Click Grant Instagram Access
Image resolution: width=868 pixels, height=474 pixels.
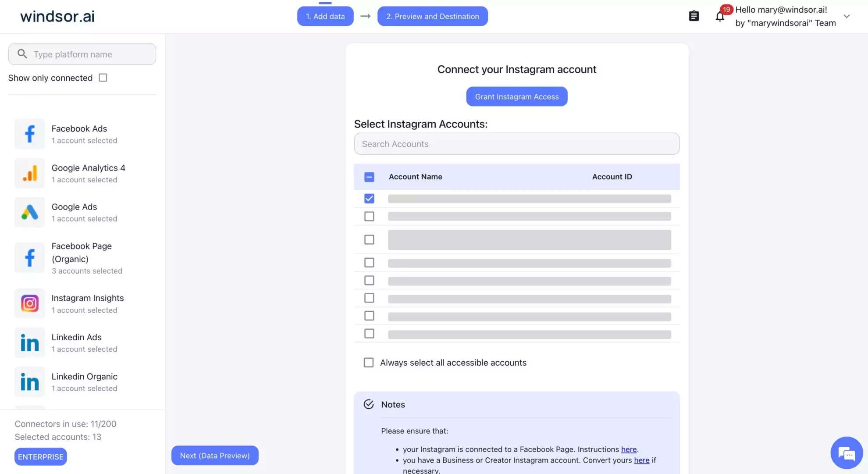[x=516, y=96]
